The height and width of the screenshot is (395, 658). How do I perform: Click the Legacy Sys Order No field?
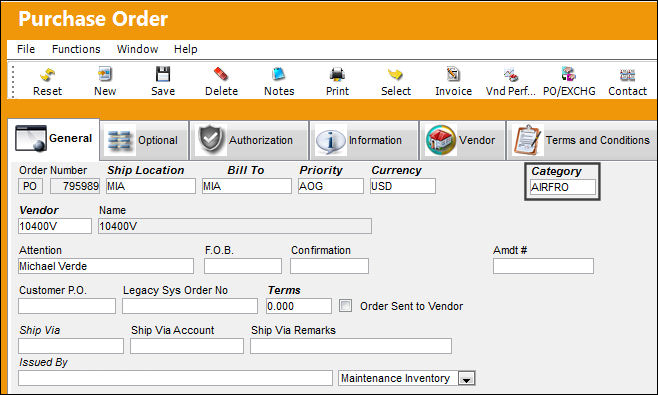[x=190, y=306]
